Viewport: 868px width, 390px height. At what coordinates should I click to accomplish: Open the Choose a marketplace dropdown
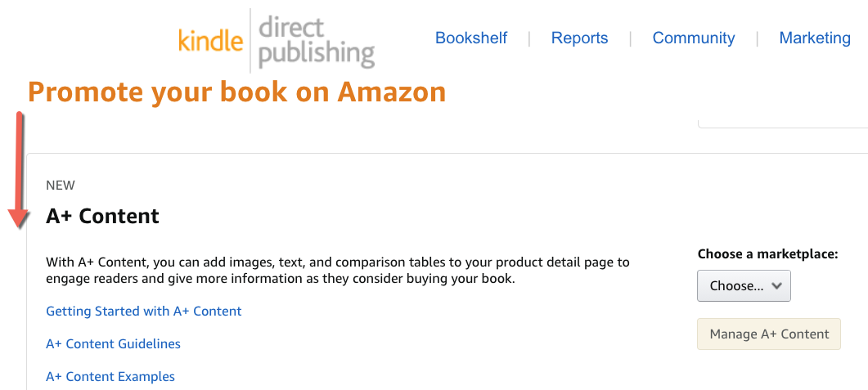coord(744,285)
